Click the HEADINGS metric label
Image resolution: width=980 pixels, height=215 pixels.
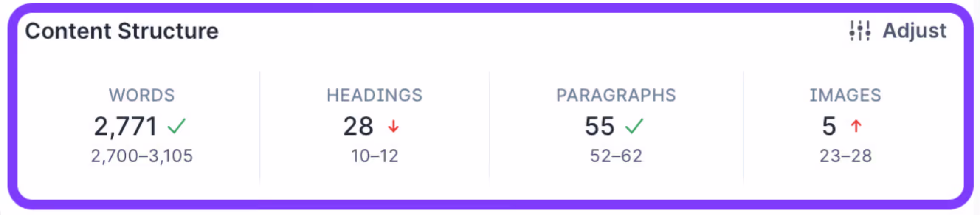pyautogui.click(x=375, y=95)
